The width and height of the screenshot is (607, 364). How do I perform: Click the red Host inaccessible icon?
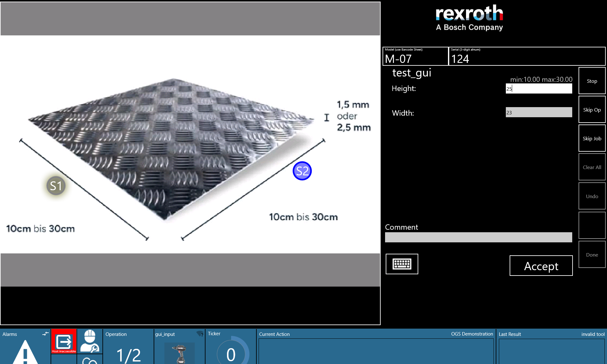point(64,341)
